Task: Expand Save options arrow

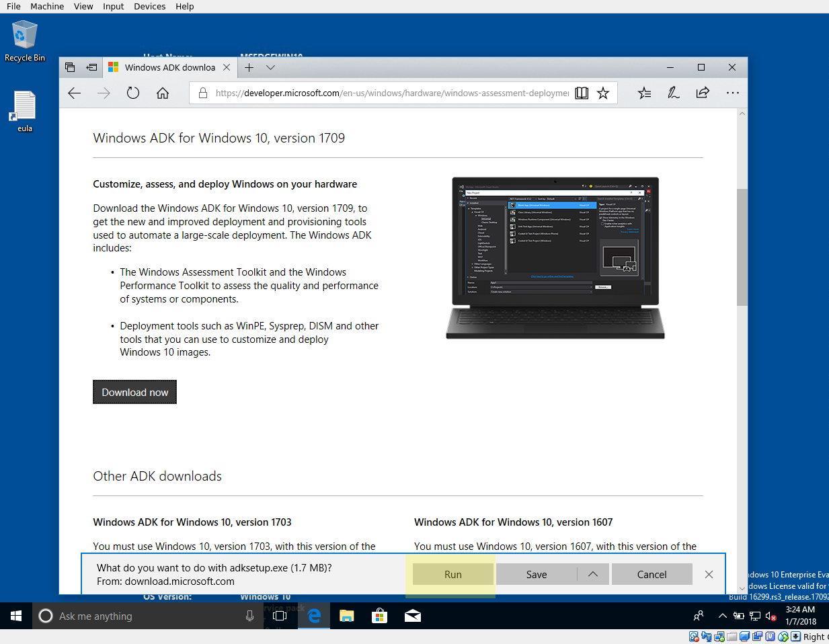Action: pyautogui.click(x=593, y=574)
